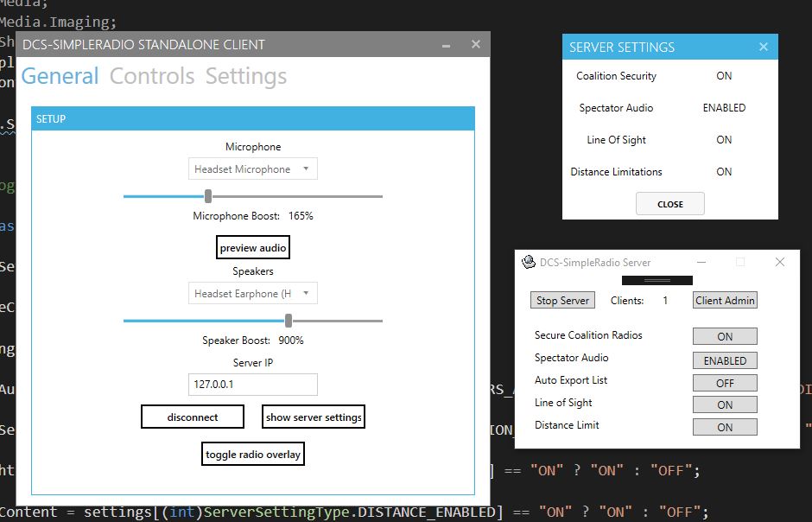
Task: Close the Standalone Client window
Action: [476, 45]
